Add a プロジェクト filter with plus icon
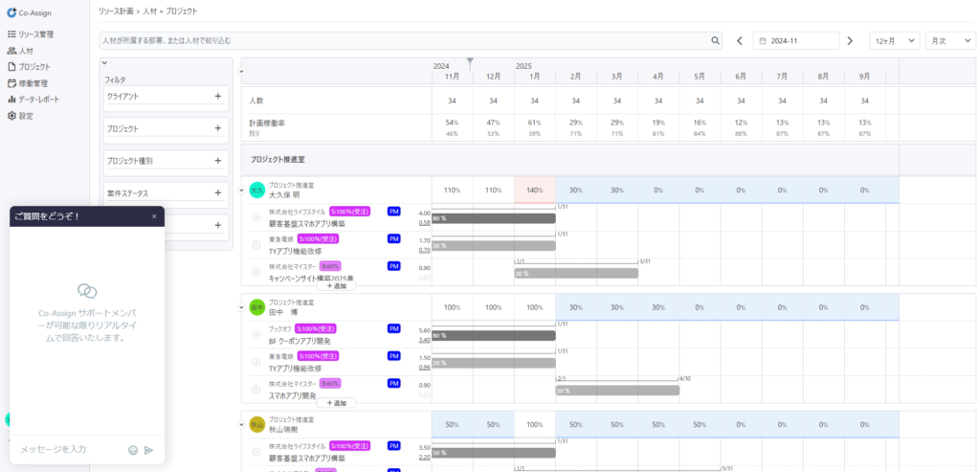The width and height of the screenshot is (980, 472). tap(217, 128)
